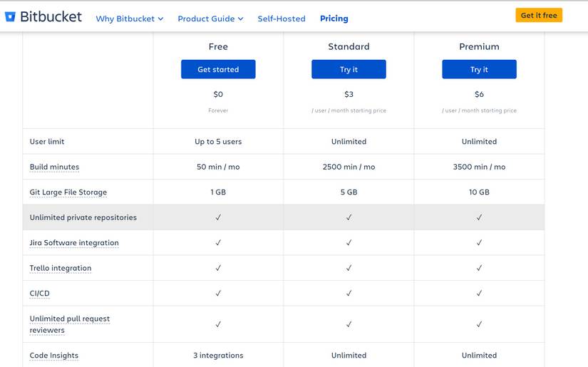Click Standard checkmark in Jira Software row
The width and height of the screenshot is (588, 367).
point(349,243)
